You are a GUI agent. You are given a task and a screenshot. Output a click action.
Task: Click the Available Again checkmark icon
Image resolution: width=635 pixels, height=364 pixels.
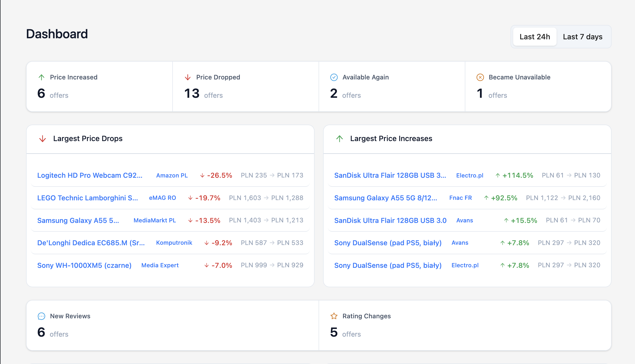[x=334, y=77]
